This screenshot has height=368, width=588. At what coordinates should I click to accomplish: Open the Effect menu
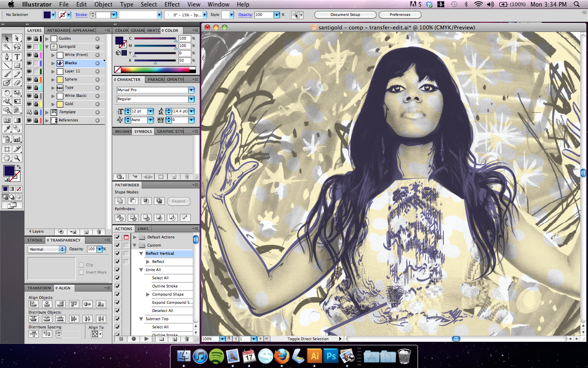(172, 4)
